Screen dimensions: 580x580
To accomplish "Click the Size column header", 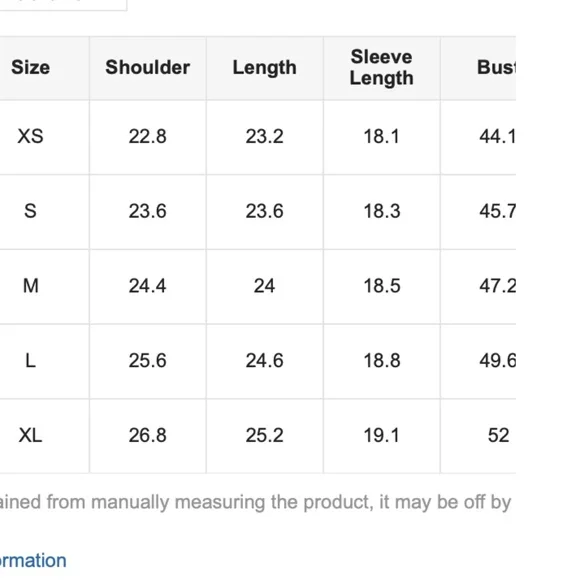I will click(30, 68).
